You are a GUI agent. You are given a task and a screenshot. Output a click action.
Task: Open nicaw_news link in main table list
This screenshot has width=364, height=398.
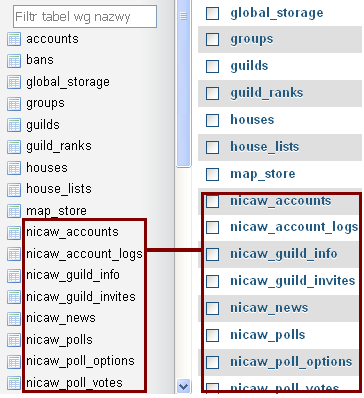pos(269,308)
